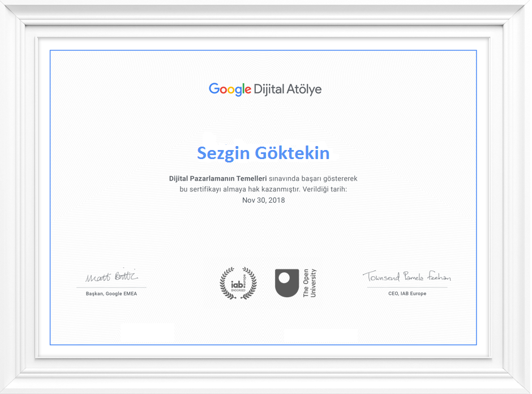Image resolution: width=532 pixels, height=394 pixels.
Task: Click the certificate's blue border top edge
Action: pyautogui.click(x=263, y=50)
